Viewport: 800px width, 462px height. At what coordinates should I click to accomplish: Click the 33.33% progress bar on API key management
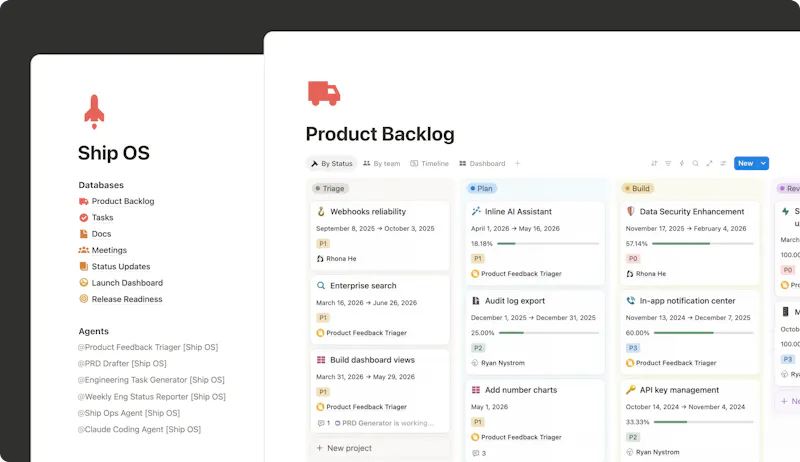pyautogui.click(x=704, y=422)
